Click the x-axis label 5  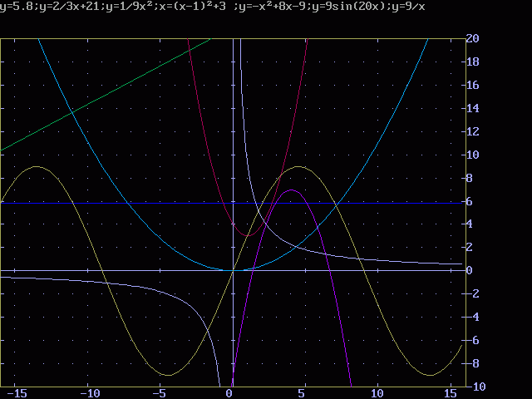point(304,393)
